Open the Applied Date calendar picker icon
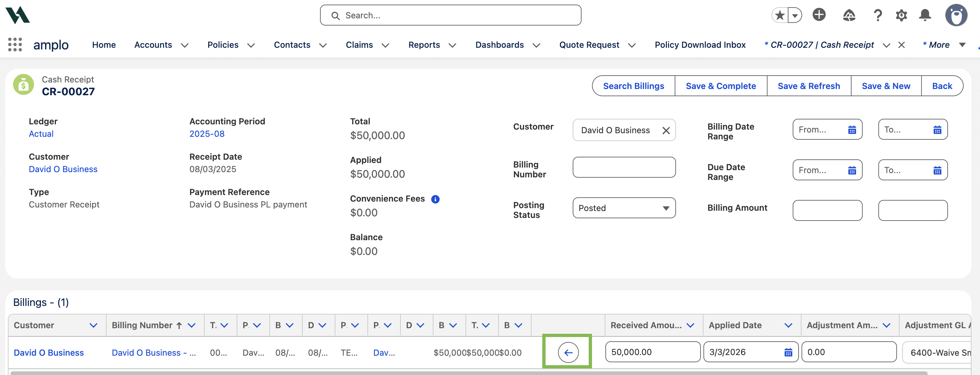 pos(788,352)
